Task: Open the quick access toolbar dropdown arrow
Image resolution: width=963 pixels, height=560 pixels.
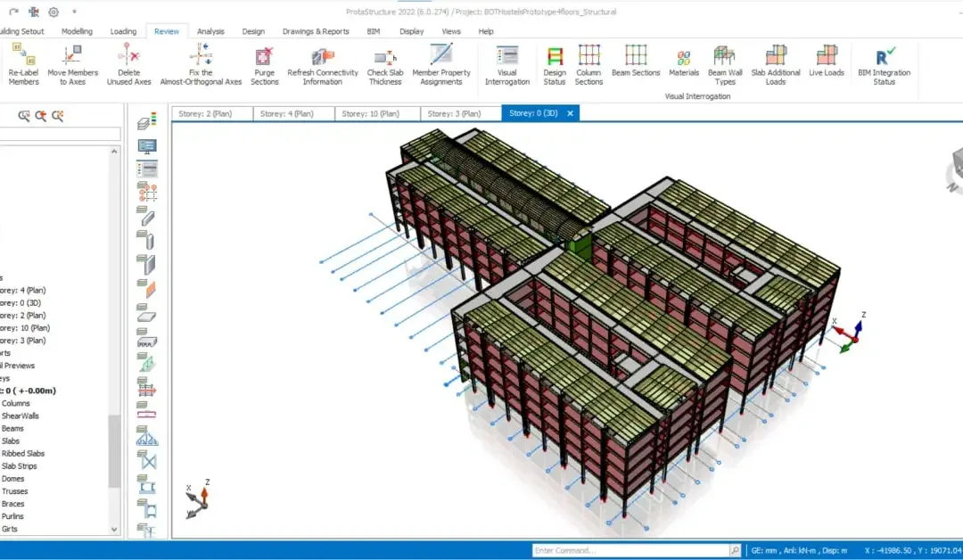Action: (74, 12)
